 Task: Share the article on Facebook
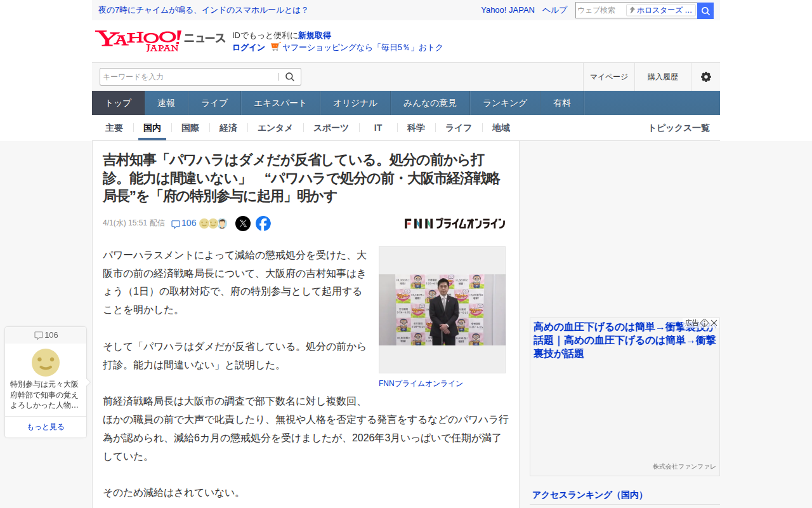tap(263, 224)
